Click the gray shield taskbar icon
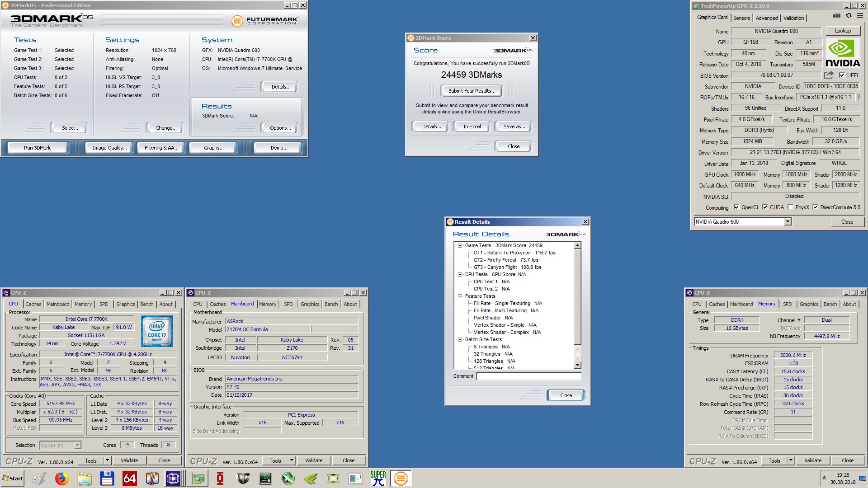 pos(243,479)
